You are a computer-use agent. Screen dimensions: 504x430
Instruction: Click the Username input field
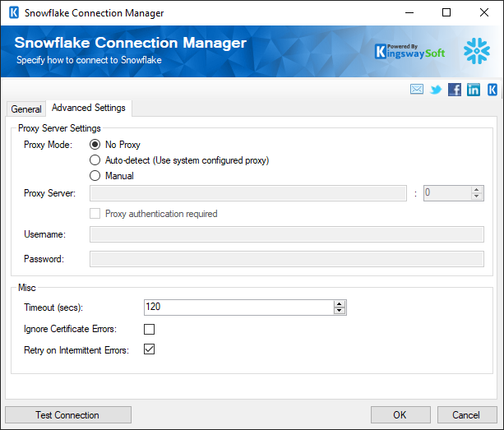tap(287, 234)
